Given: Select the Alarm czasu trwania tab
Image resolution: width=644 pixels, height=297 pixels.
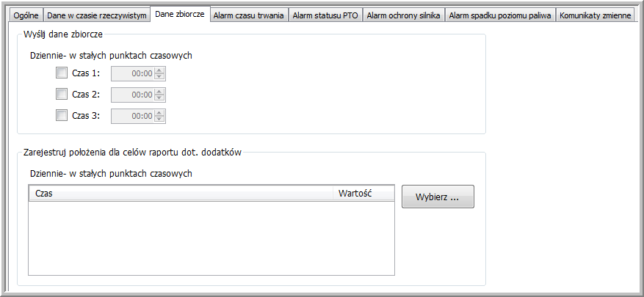Looking at the screenshot, I should click(247, 15).
